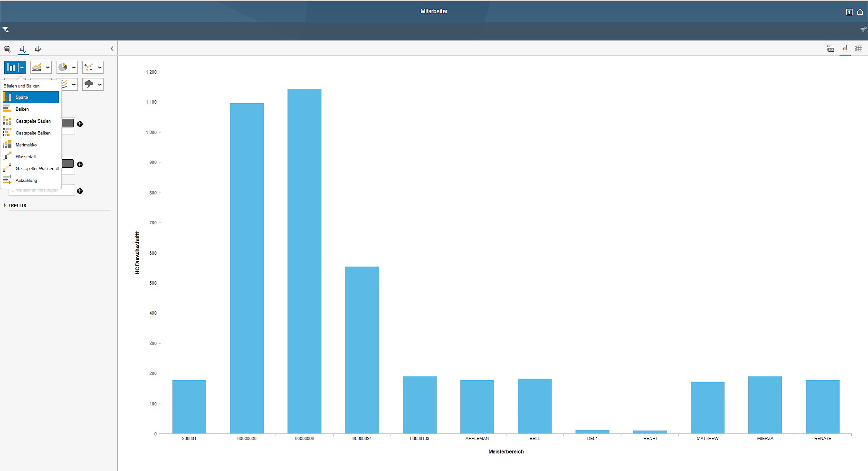Expand the TRELLIS section

click(17, 206)
